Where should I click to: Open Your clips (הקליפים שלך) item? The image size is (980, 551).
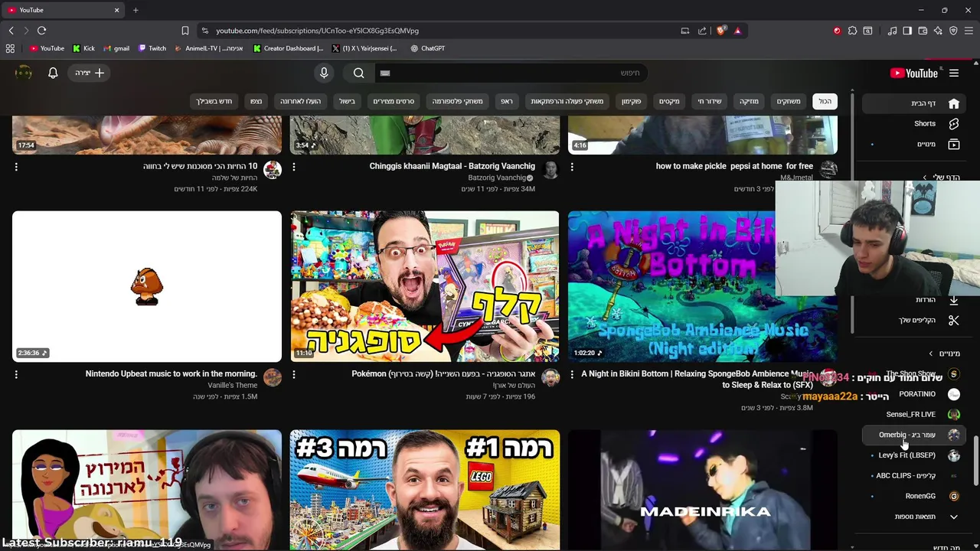pos(915,320)
